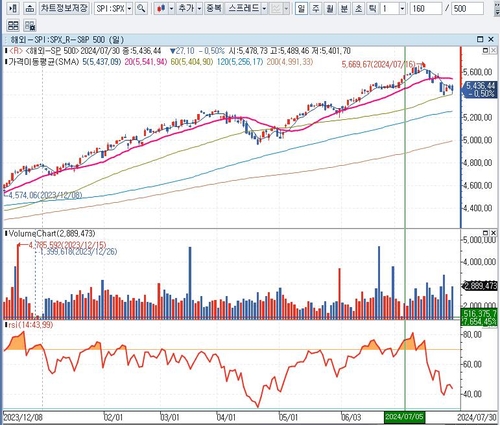Click the current price tag 5,436.44
This screenshot has width=500, height=425.
(x=480, y=86)
